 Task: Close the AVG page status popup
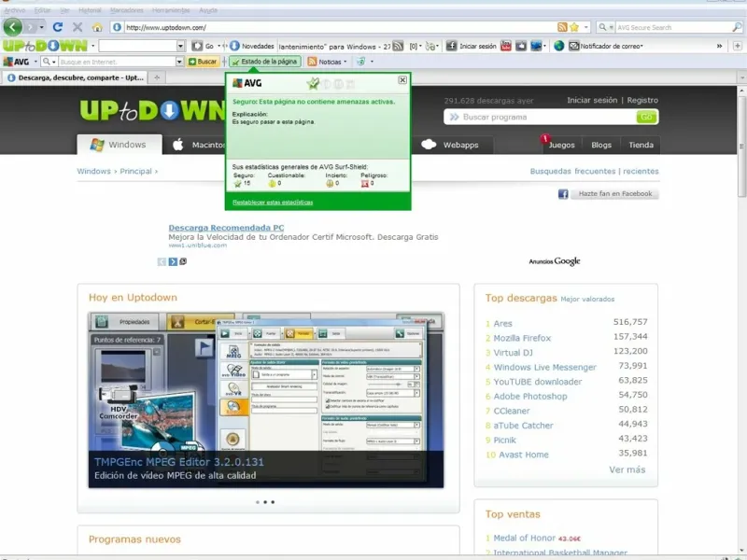click(402, 80)
